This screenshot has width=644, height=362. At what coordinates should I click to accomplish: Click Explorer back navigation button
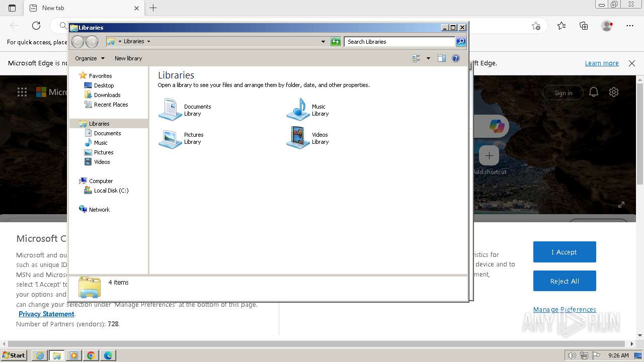tap(77, 42)
